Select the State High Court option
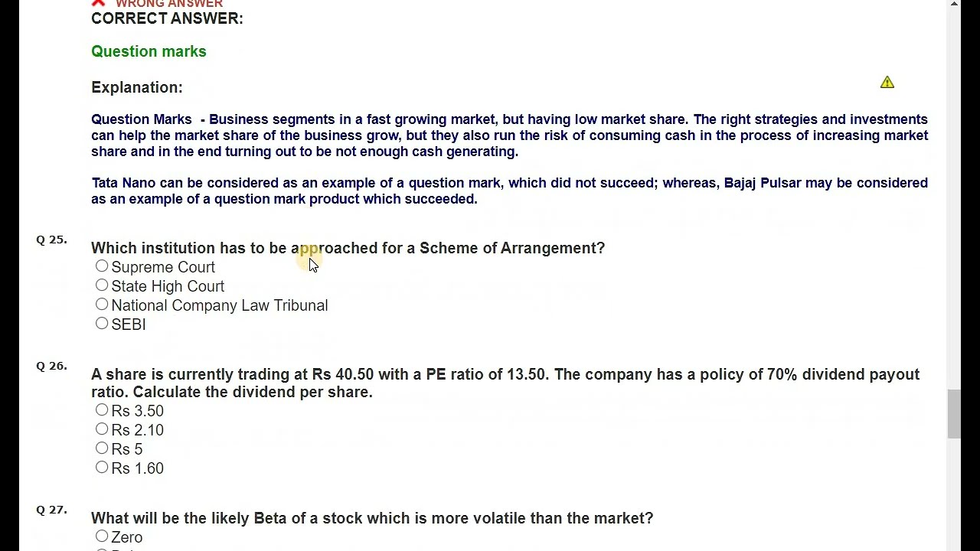Viewport: 980px width, 551px height. coord(102,285)
